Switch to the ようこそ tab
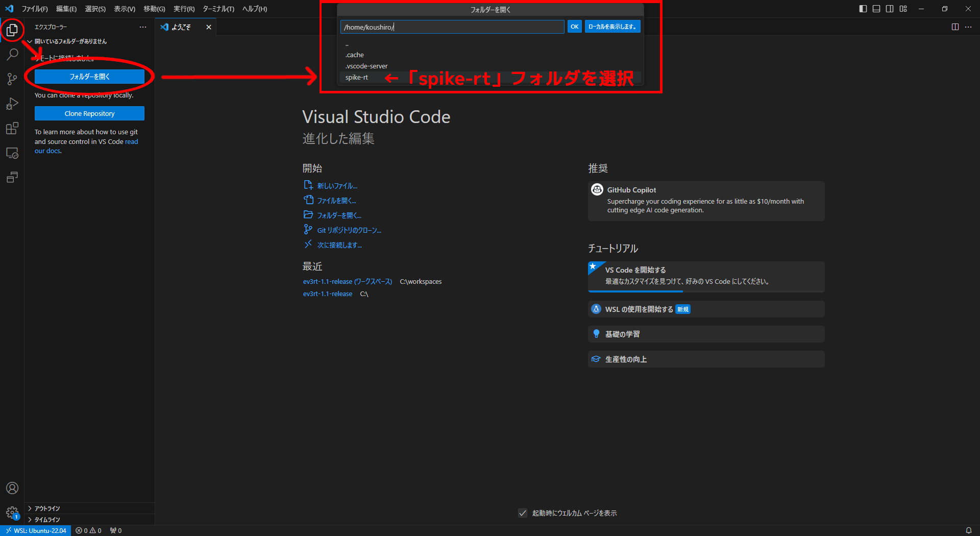Screen dimensions: 980x536 (x=181, y=27)
